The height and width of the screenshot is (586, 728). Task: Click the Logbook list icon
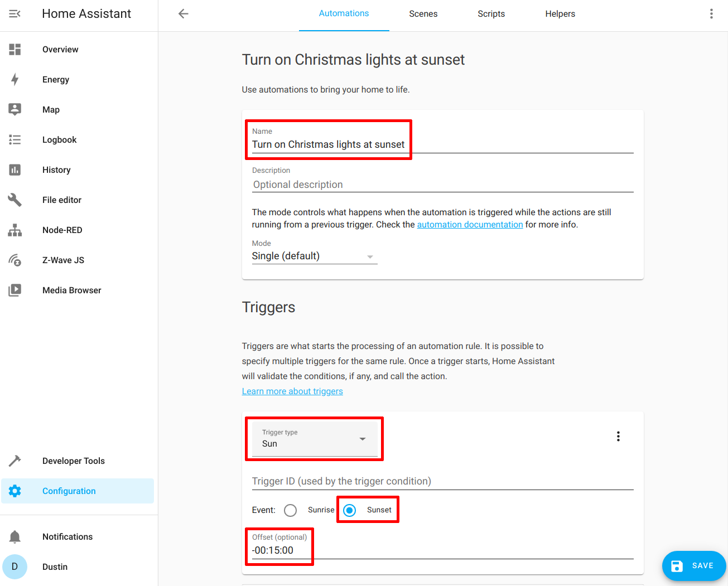pos(15,140)
